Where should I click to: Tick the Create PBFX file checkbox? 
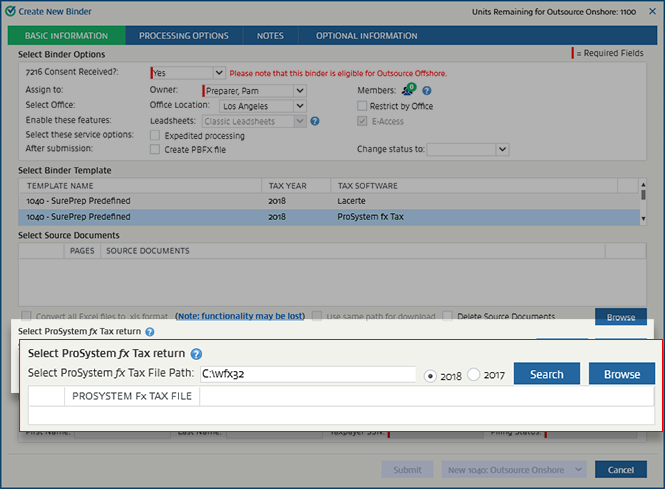(x=155, y=149)
